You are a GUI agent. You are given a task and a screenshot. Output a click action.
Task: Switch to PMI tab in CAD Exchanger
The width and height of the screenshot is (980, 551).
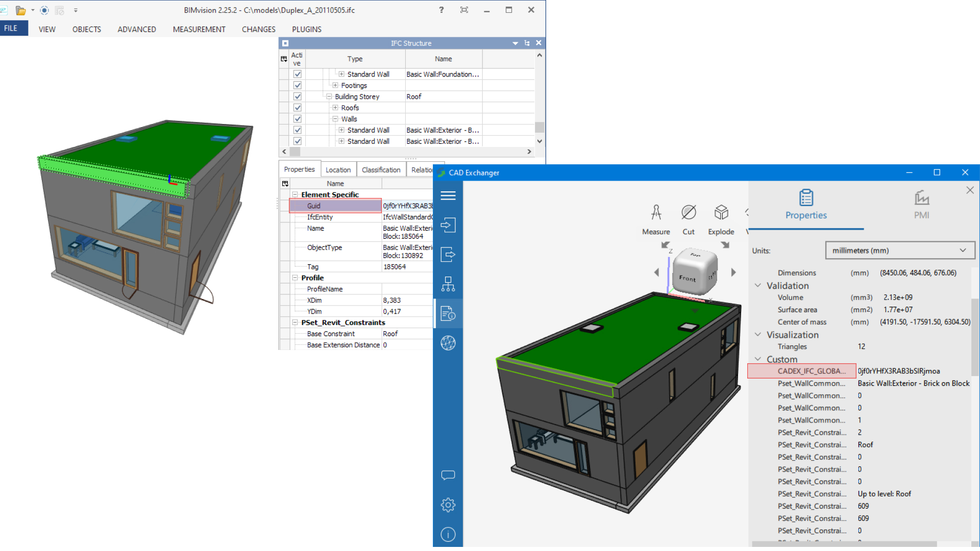pyautogui.click(x=921, y=204)
